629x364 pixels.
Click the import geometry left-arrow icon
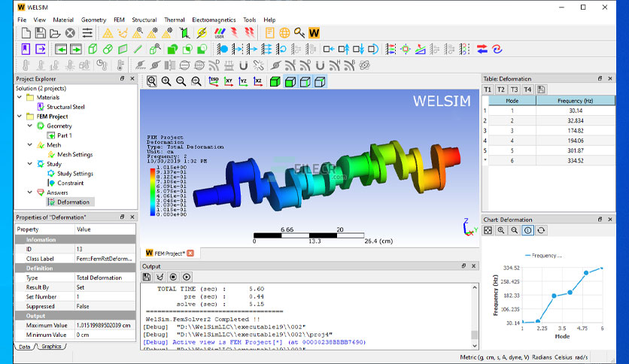coord(61,49)
